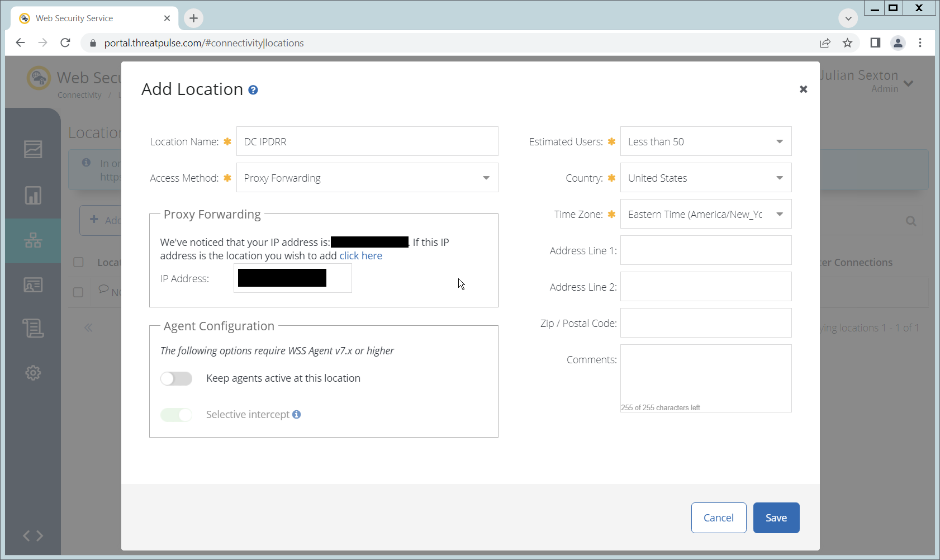Click into the Location Name field
This screenshot has height=560, width=940.
pyautogui.click(x=367, y=142)
